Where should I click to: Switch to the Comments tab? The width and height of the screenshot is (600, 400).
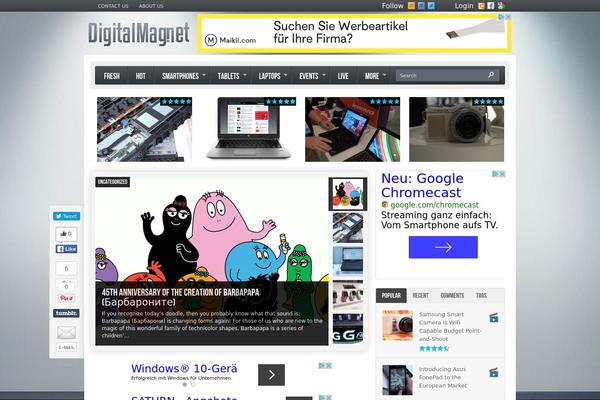coord(452,296)
